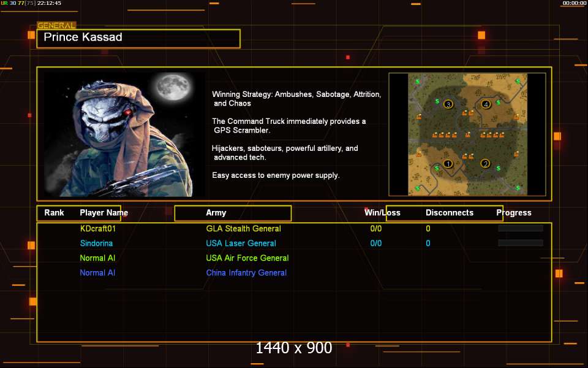
Task: Click Sindorina's 0/0 win/loss value
Action: [375, 243]
